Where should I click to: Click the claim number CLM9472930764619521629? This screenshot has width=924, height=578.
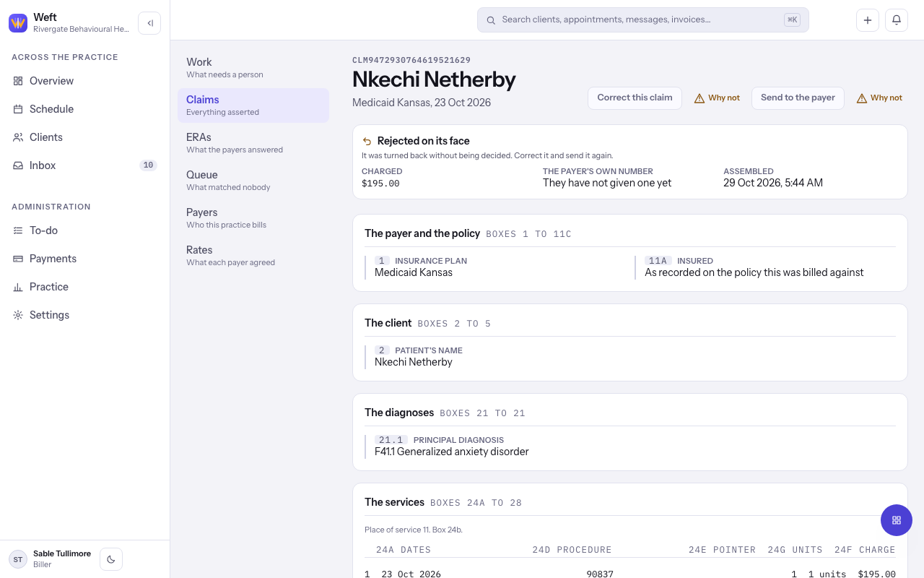tap(411, 60)
